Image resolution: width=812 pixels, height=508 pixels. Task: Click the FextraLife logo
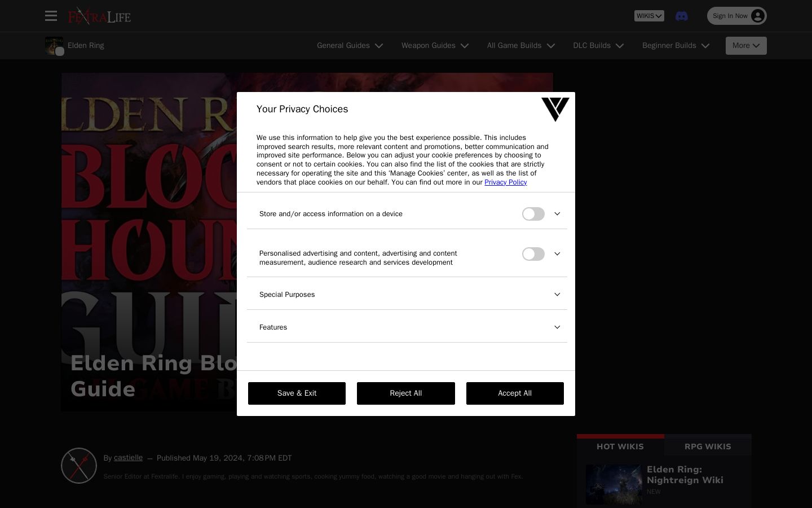tap(99, 16)
